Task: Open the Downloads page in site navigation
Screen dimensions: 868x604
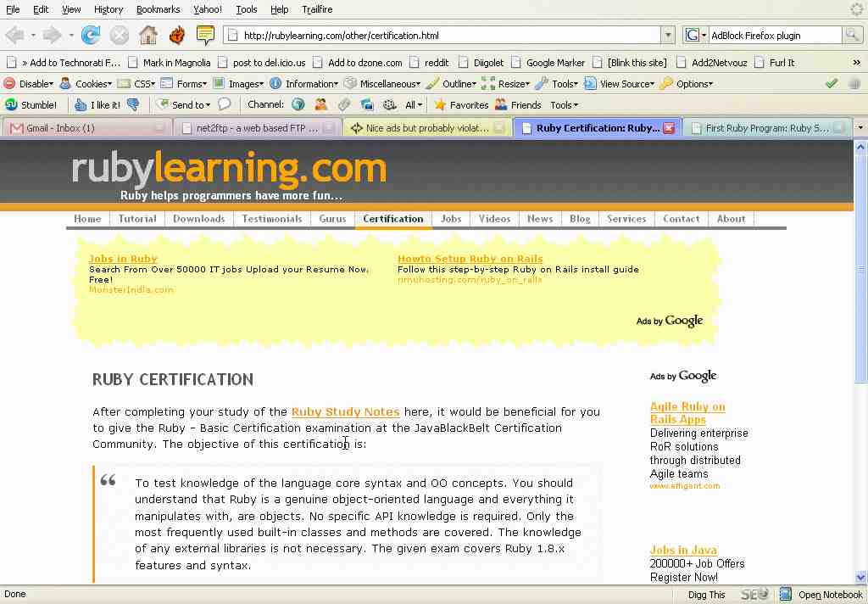Action: point(198,219)
